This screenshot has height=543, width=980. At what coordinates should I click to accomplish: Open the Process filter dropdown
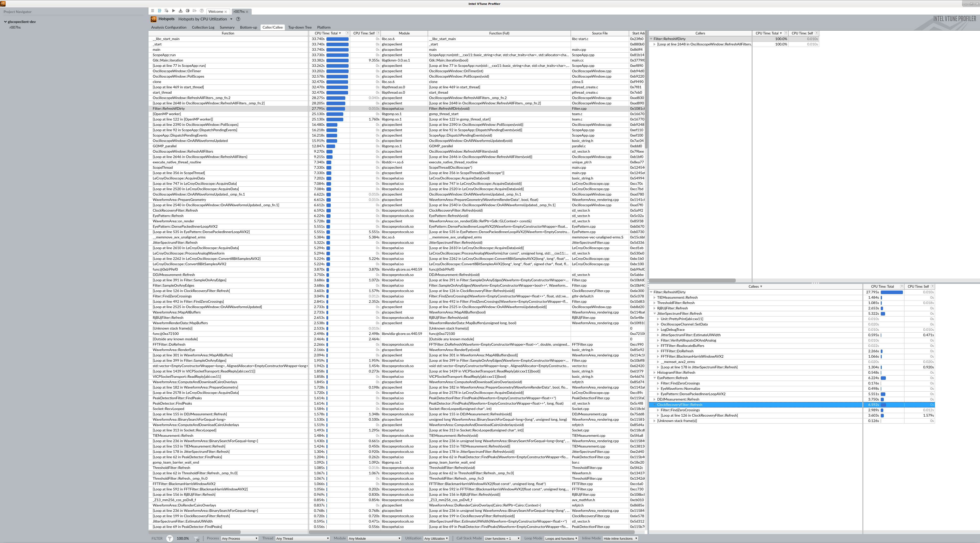tap(240, 538)
